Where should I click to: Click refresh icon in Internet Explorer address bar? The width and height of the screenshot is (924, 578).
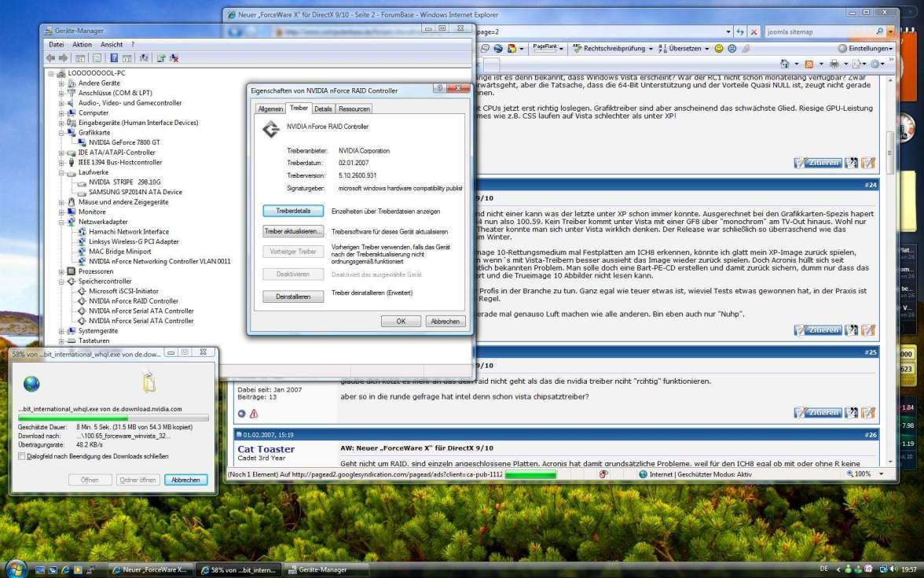tap(740, 31)
